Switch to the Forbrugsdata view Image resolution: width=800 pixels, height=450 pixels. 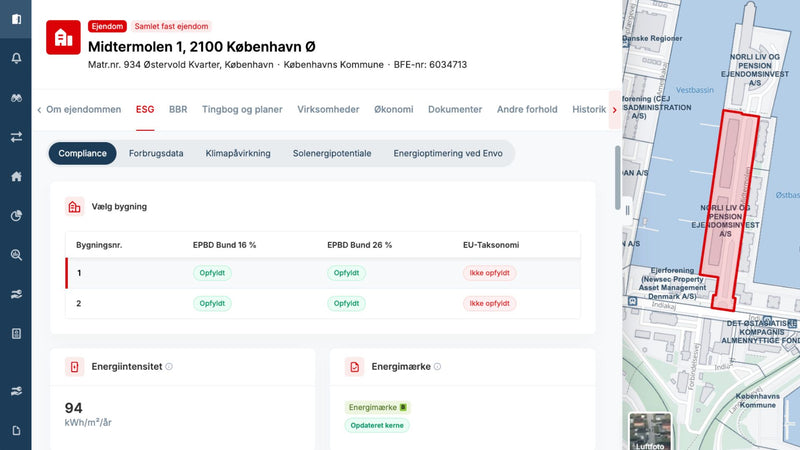pos(156,153)
